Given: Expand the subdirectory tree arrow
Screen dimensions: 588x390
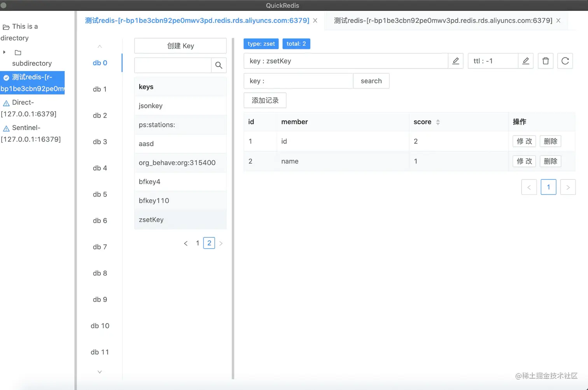Looking at the screenshot, I should click(x=4, y=52).
